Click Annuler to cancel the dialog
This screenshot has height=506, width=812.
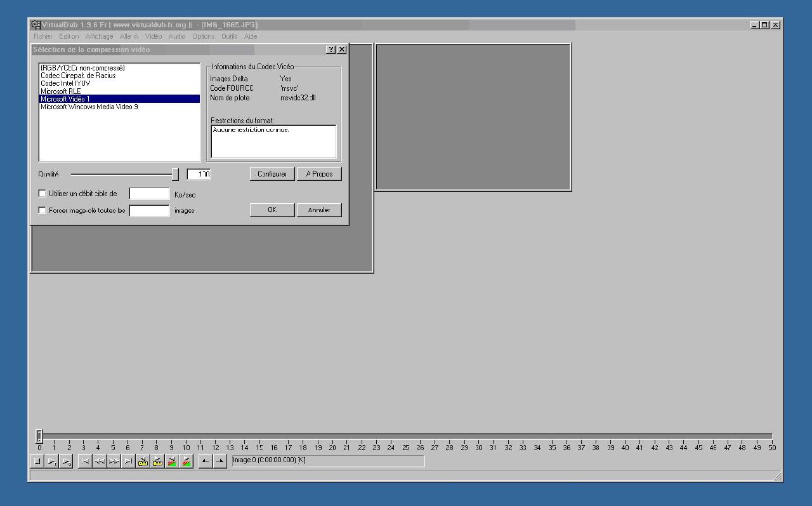coord(319,210)
